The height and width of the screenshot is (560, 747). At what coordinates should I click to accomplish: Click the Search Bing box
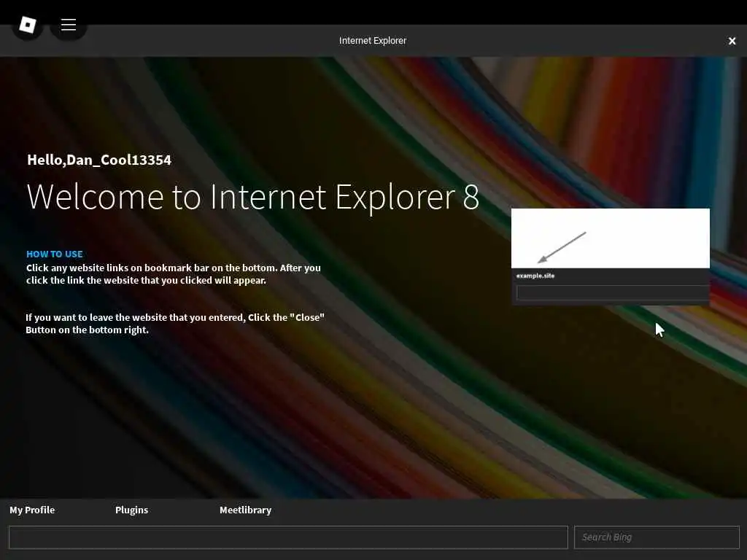point(657,537)
